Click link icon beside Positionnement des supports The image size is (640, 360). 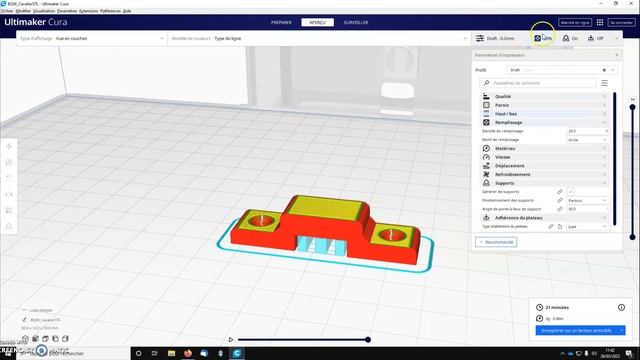pyautogui.click(x=560, y=200)
